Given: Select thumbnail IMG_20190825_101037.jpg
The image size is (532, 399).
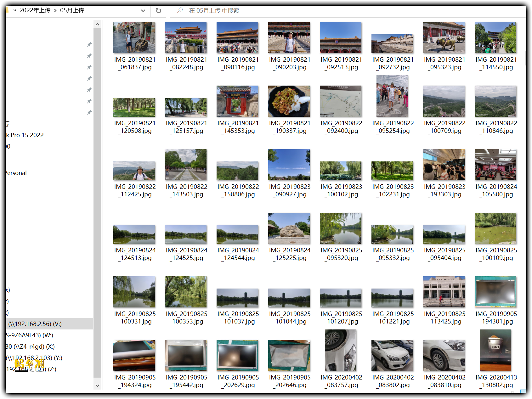Looking at the screenshot, I should [x=238, y=298].
